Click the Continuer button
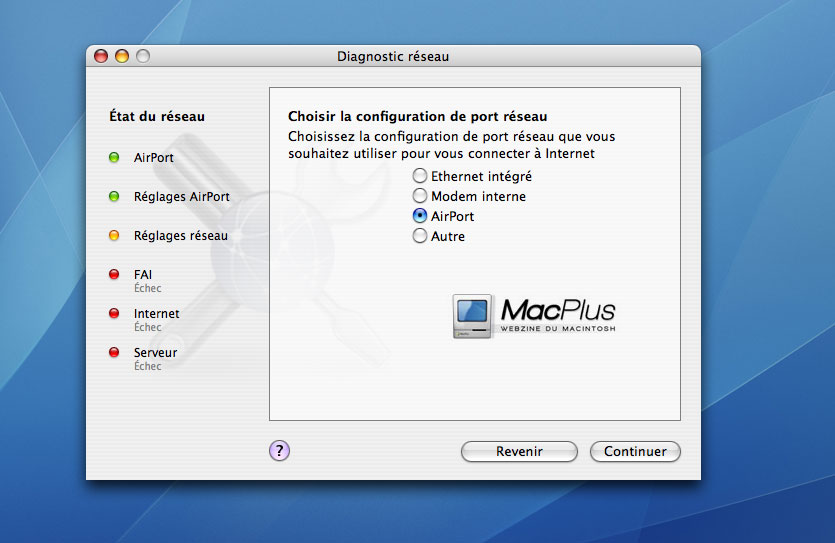835x543 pixels. [x=635, y=451]
